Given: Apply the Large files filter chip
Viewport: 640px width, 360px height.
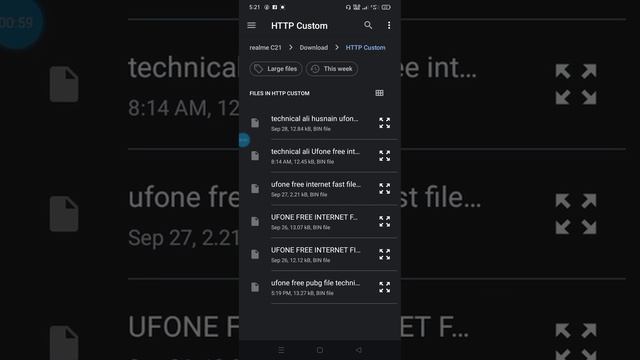Looking at the screenshot, I should (276, 69).
